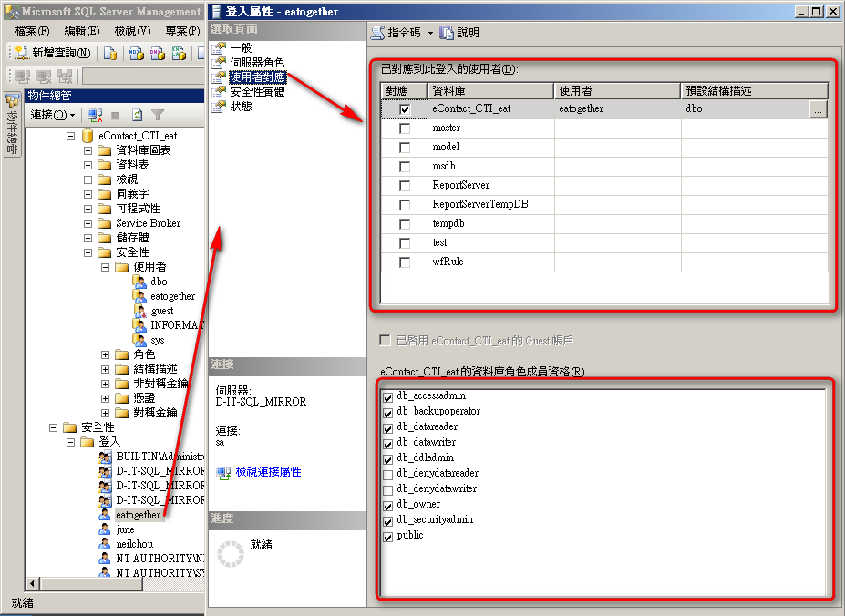Viewport: 845px width, 616px height.
Task: Collapse the eContact_CTI_eat database node
Action: pyautogui.click(x=70, y=136)
